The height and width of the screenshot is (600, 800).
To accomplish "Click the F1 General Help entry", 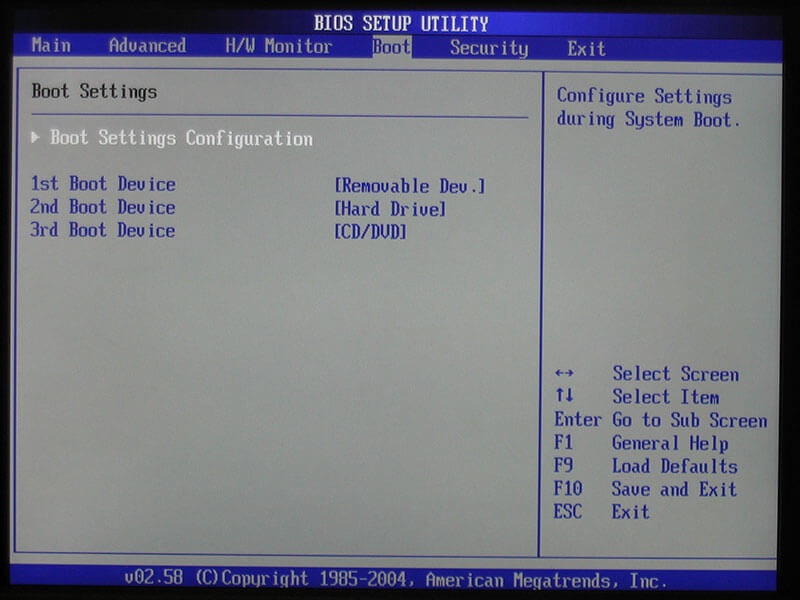I will coord(641,443).
